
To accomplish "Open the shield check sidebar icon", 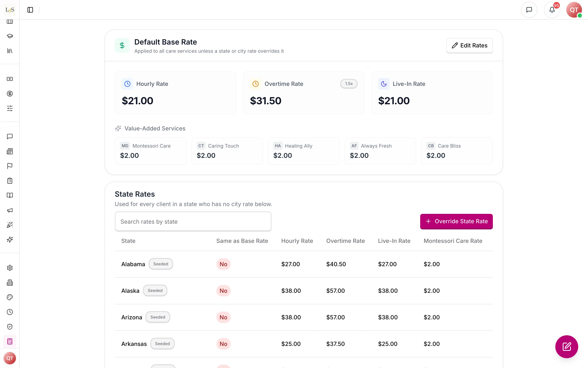I will click(x=10, y=327).
